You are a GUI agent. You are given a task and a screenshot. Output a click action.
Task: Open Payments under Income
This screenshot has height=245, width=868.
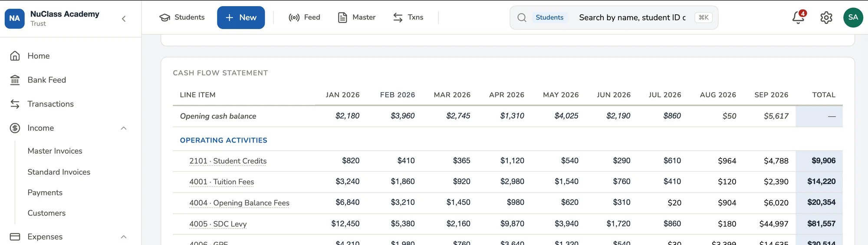tap(45, 192)
